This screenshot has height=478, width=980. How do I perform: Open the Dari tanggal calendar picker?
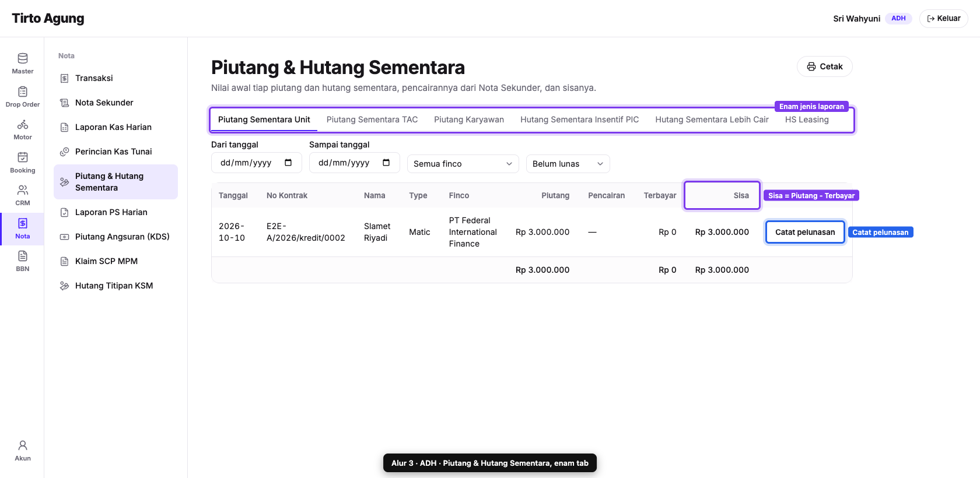(288, 163)
